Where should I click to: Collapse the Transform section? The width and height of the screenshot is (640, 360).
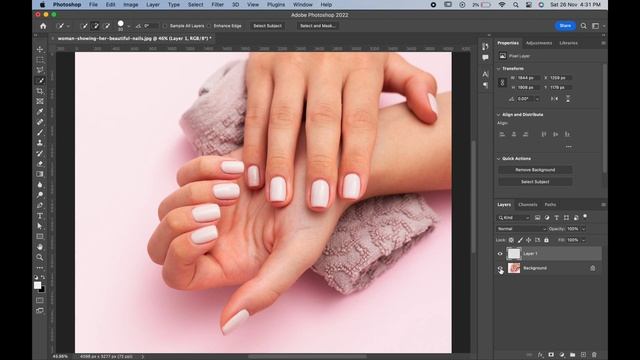pos(498,69)
